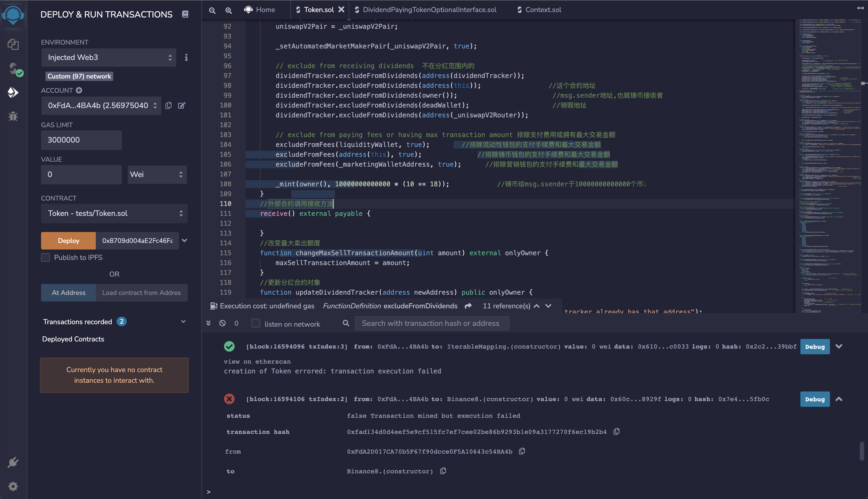Click the changeMaxSellTransactionAmount function line
Screen dimensions: 868x499
[404, 253]
